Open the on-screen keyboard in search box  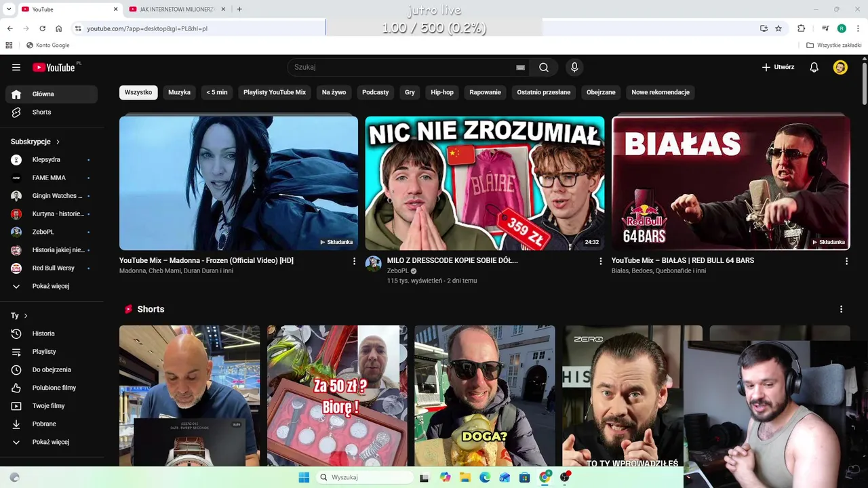click(520, 67)
